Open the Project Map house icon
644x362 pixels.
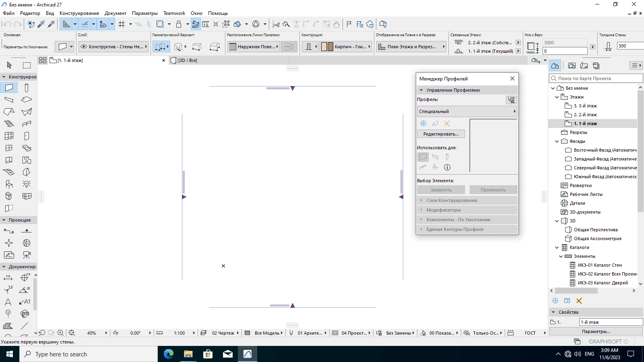555,66
